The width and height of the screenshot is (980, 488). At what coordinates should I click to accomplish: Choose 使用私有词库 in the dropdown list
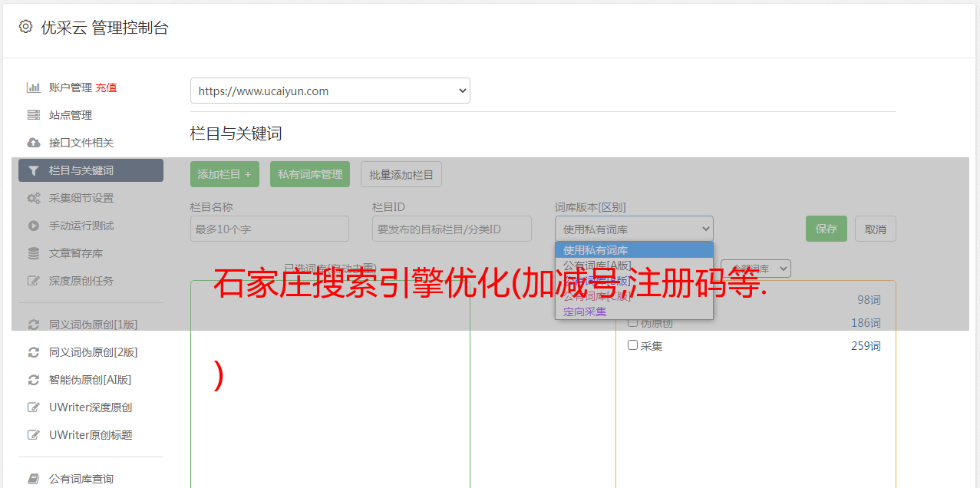pyautogui.click(x=634, y=250)
